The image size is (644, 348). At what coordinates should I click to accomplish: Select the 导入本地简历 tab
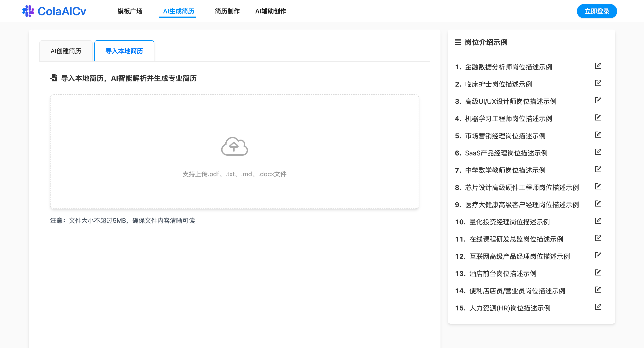pos(124,51)
